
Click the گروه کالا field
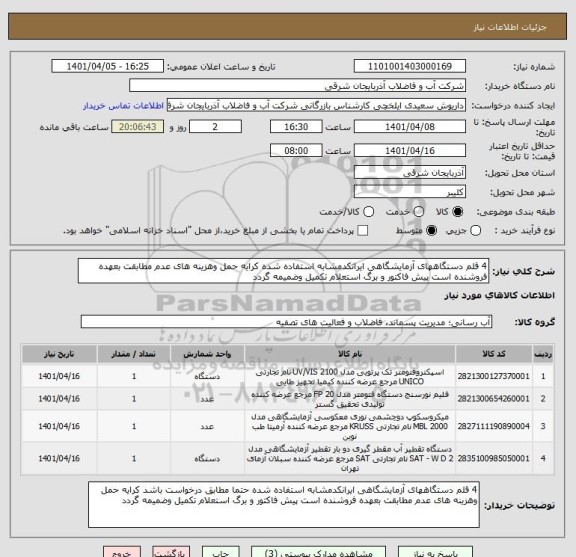click(x=286, y=322)
